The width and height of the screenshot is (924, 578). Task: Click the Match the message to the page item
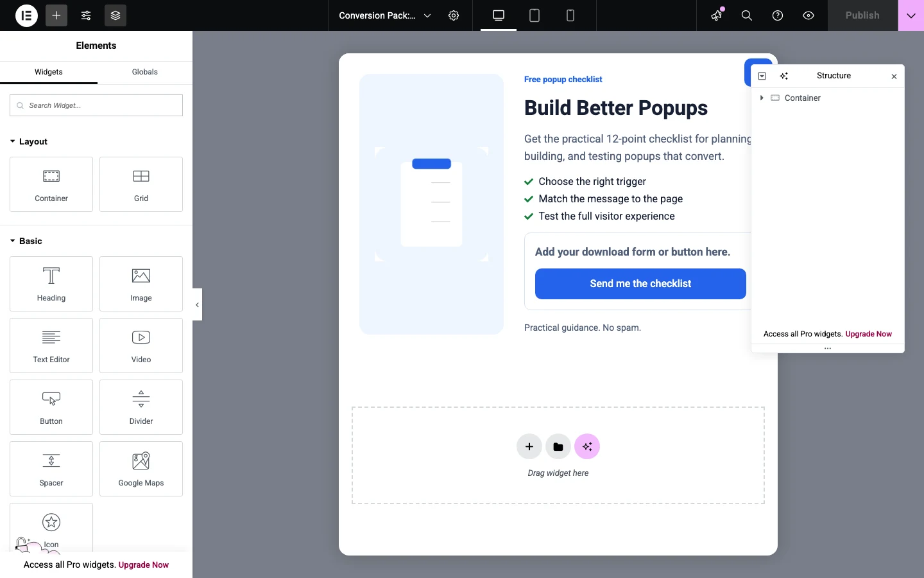coord(604,199)
